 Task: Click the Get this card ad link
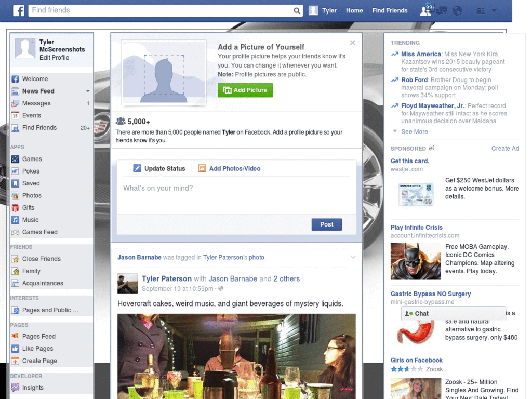(x=409, y=161)
